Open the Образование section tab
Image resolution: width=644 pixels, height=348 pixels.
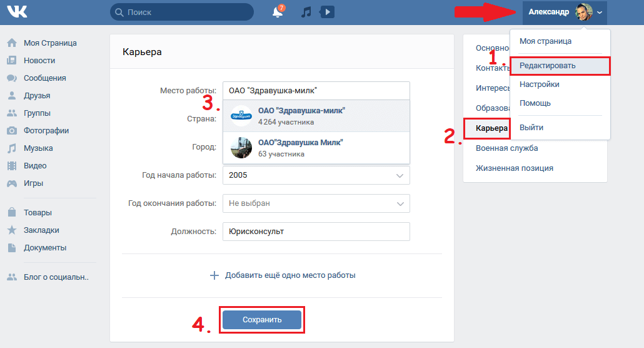pos(493,108)
